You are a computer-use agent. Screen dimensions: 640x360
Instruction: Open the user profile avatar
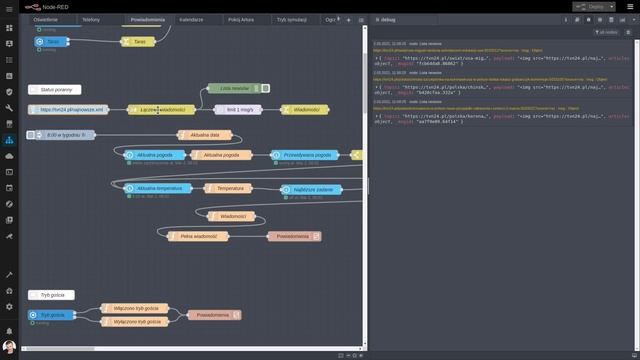point(9,347)
